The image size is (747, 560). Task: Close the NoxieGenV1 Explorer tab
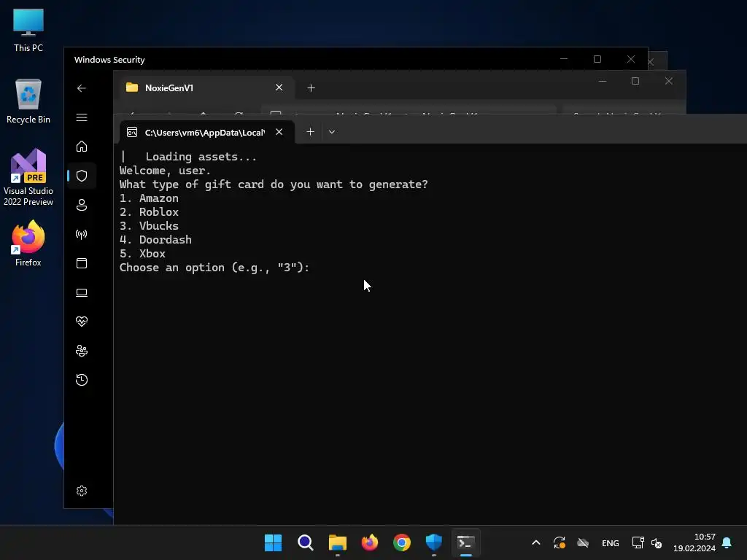pyautogui.click(x=279, y=87)
